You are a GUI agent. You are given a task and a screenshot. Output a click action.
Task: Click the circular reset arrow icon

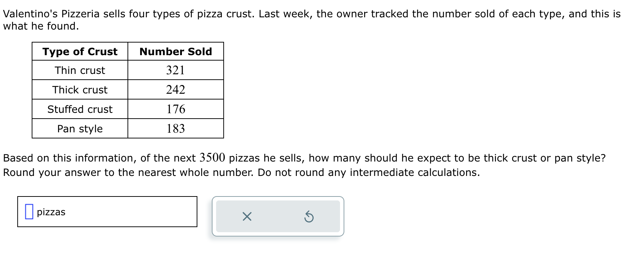[x=309, y=217]
